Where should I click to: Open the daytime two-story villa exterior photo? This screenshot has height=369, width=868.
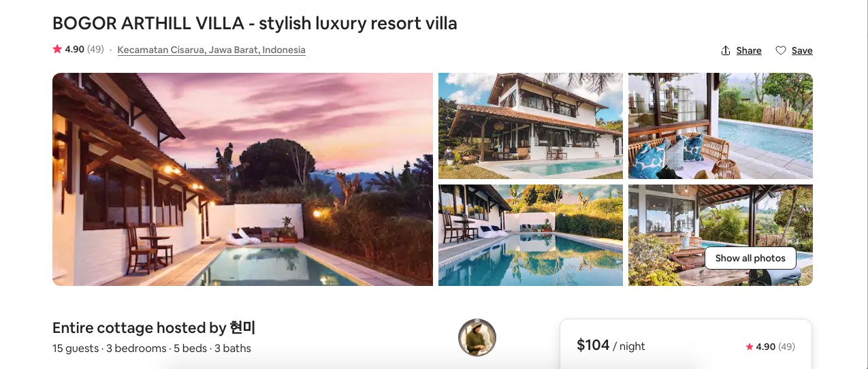pyautogui.click(x=530, y=126)
